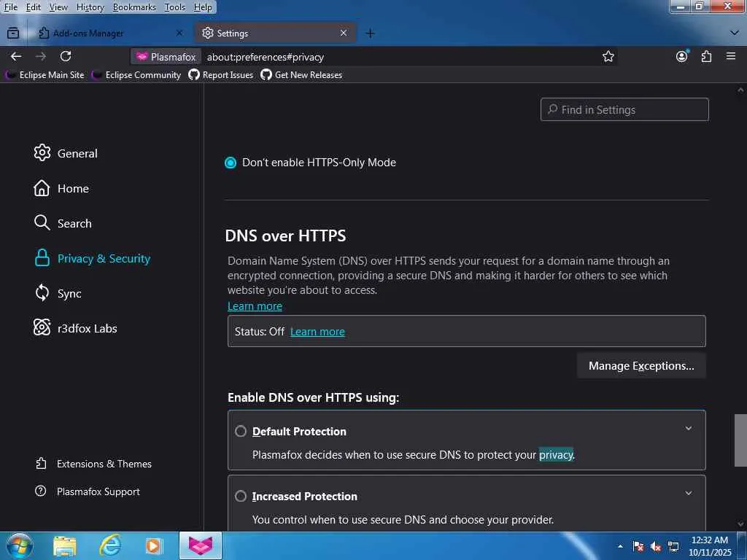This screenshot has width=747, height=560.
Task: Open Windows Media Player from taskbar
Action: pyautogui.click(x=154, y=545)
